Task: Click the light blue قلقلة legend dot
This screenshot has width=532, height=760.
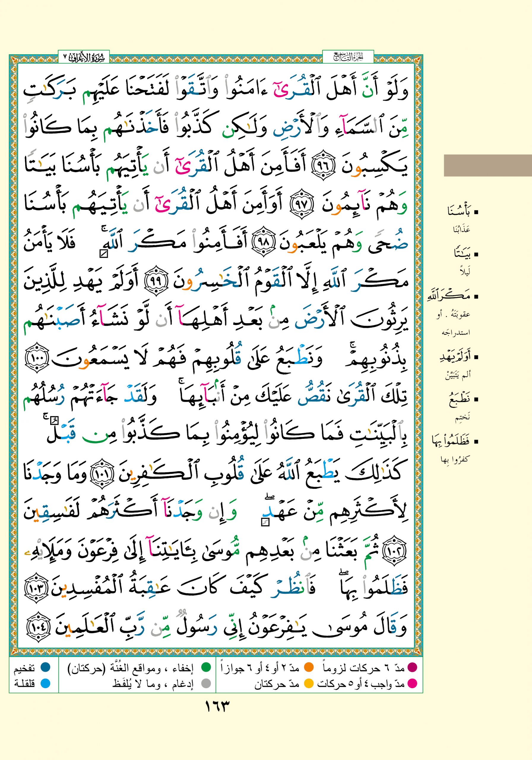Action: [45, 683]
